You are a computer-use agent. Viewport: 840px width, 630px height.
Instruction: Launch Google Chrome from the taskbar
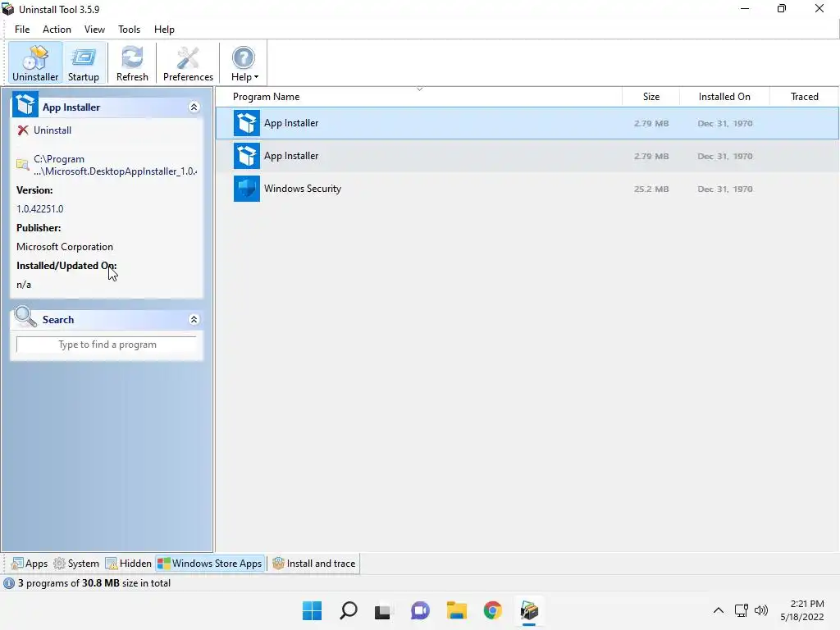[492, 610]
